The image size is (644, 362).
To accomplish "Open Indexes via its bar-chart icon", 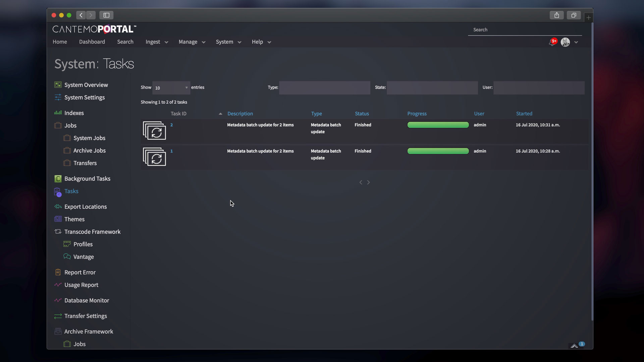I will point(58,113).
